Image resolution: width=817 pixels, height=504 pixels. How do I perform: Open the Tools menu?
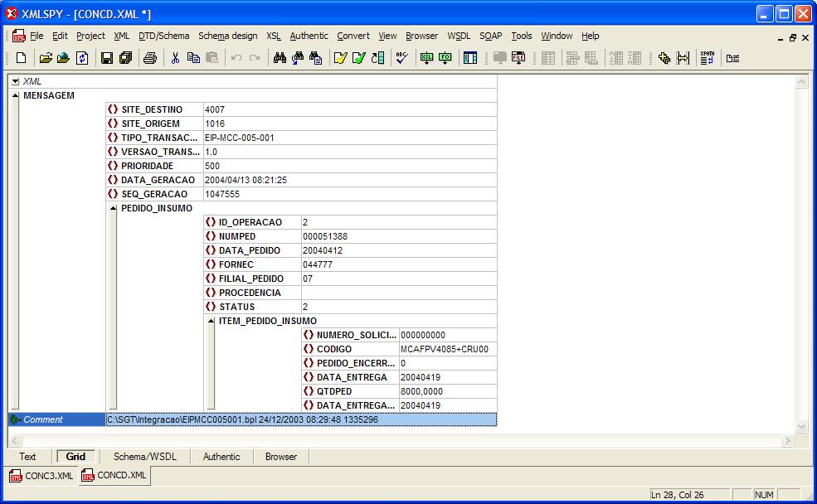point(521,36)
